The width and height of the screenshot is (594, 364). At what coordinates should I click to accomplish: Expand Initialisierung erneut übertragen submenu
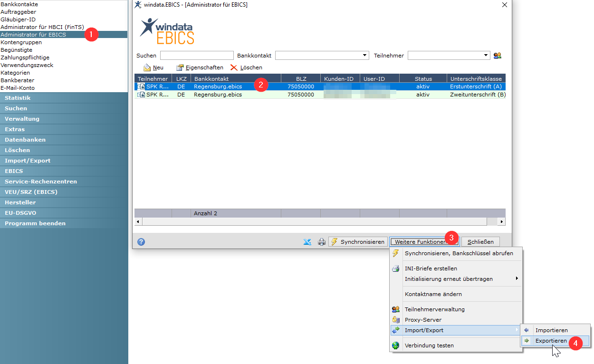[456, 279]
